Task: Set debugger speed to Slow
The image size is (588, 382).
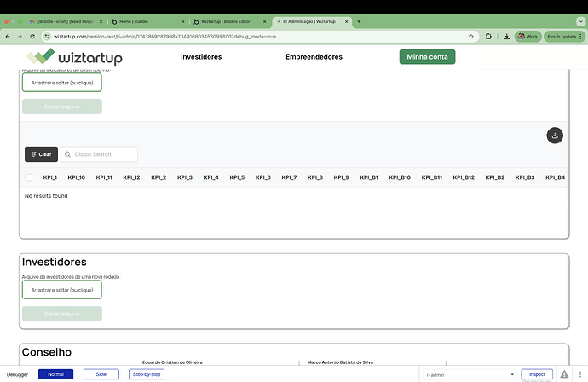Action: click(x=101, y=374)
